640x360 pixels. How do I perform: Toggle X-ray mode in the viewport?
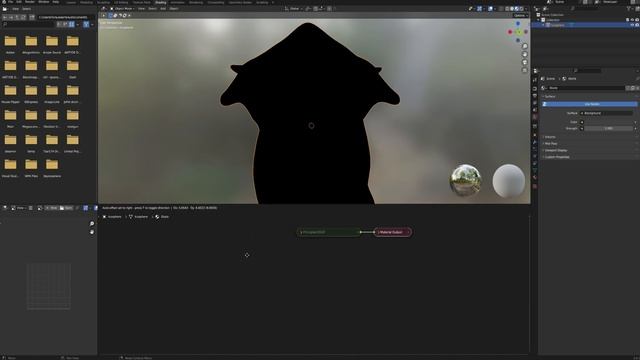coord(501,9)
